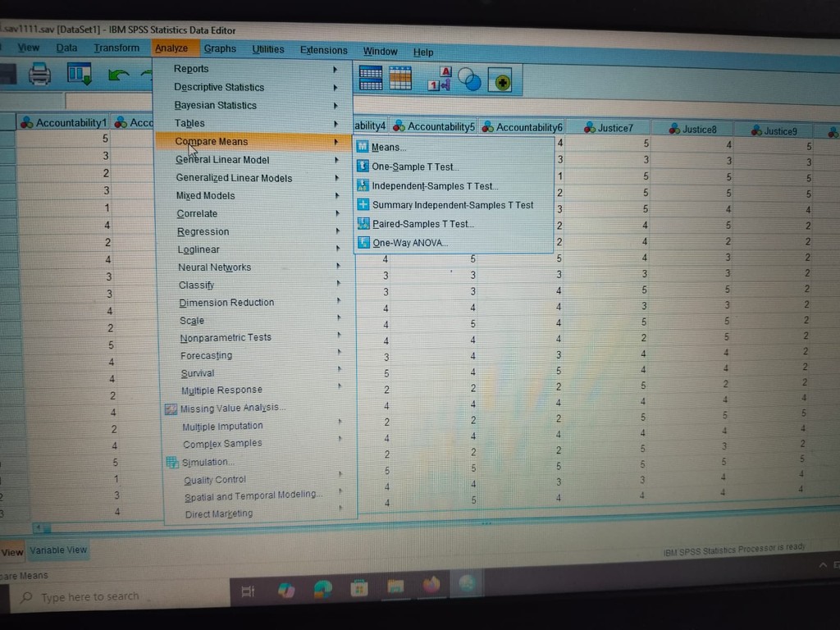Expand the Regression submenu
Viewport: 840px width, 630px height.
coord(254,231)
